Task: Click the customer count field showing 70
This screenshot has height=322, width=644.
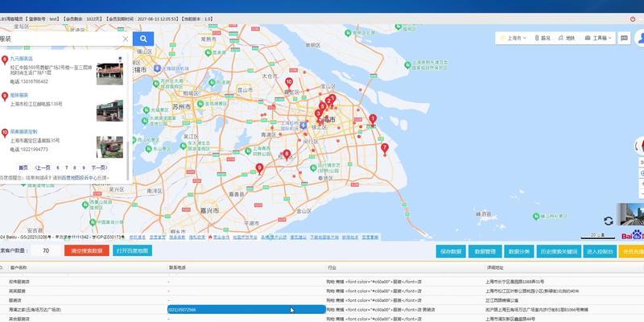Action: 46,250
